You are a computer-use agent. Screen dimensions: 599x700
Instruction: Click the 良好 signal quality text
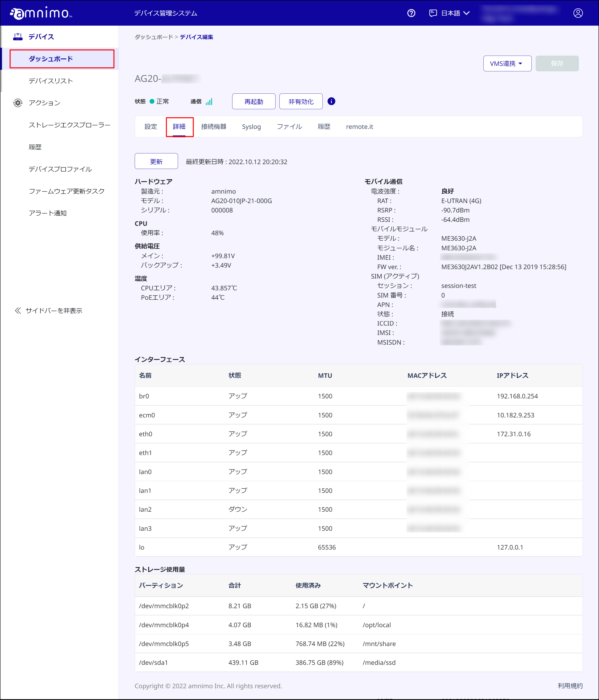448,191
